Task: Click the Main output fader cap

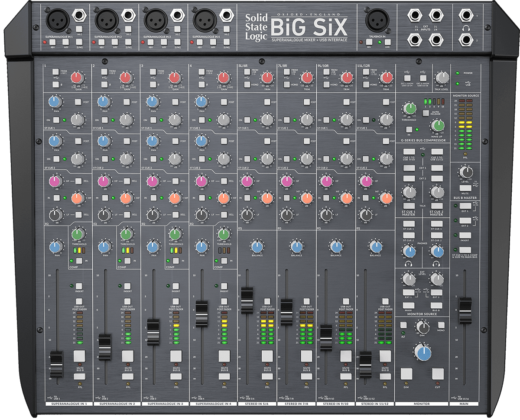Action: [x=465, y=310]
